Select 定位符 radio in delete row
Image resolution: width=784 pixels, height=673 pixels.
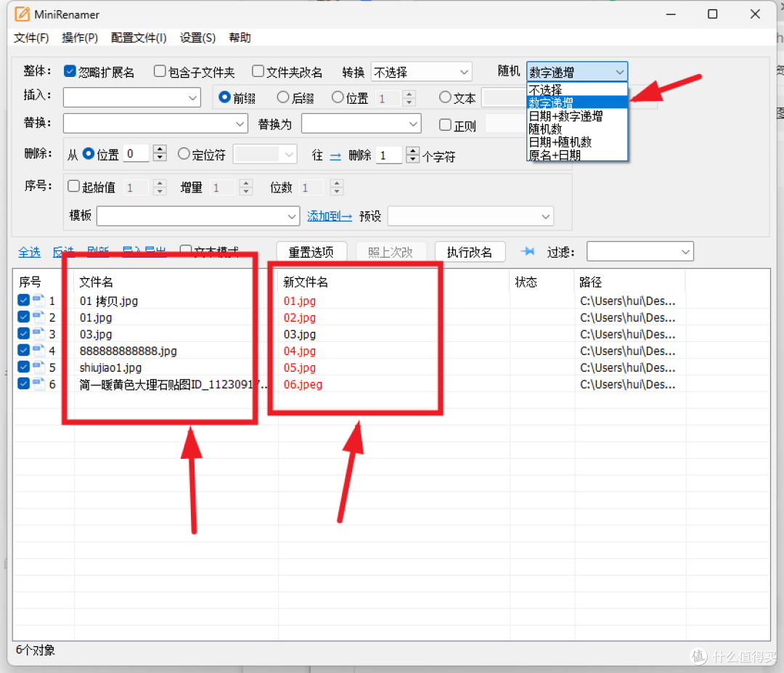[184, 154]
